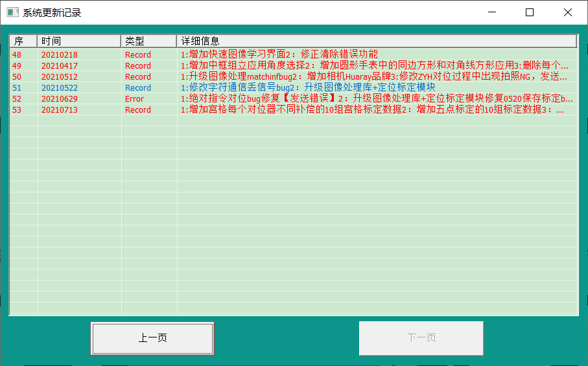Click the 类型 column header
588x366 pixels.
coord(148,41)
